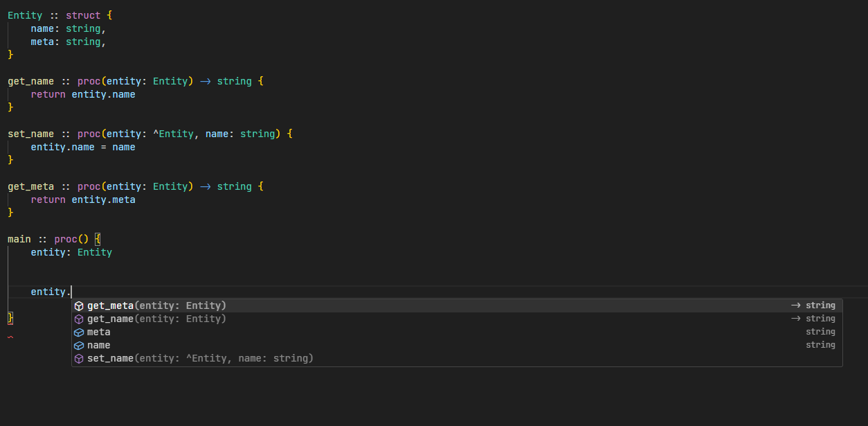Click the get_name proc definition identifier
The height and width of the screenshot is (426, 868).
tap(30, 81)
